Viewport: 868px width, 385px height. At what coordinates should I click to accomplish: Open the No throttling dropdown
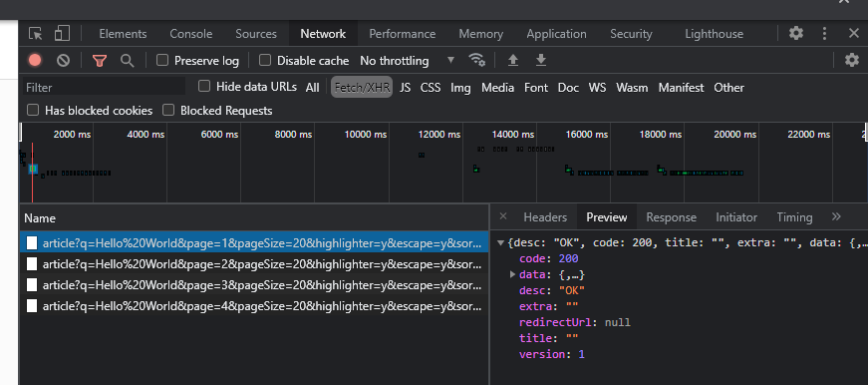pyautogui.click(x=407, y=61)
